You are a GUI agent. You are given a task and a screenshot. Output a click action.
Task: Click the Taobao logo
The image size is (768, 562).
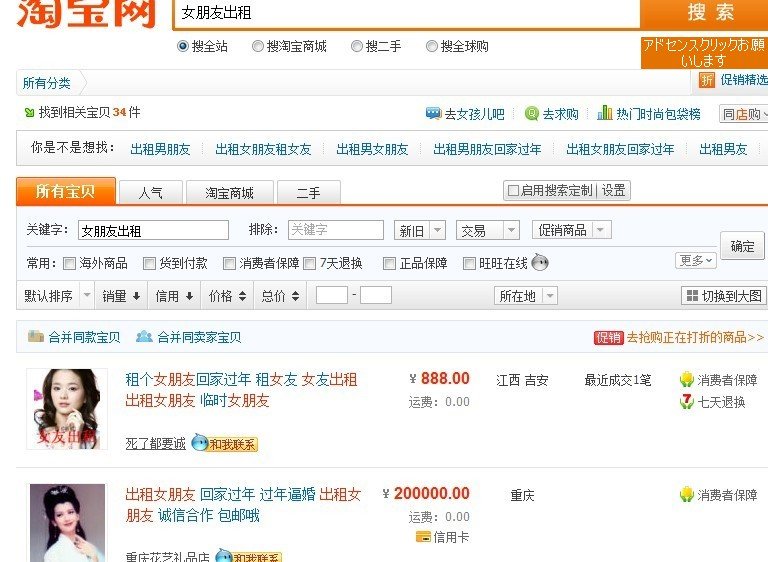click(x=87, y=14)
